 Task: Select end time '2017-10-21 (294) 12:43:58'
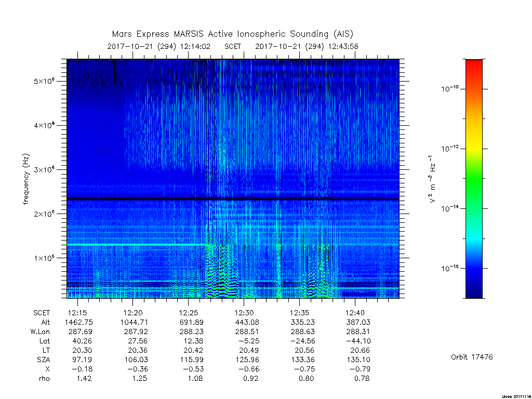coord(307,46)
